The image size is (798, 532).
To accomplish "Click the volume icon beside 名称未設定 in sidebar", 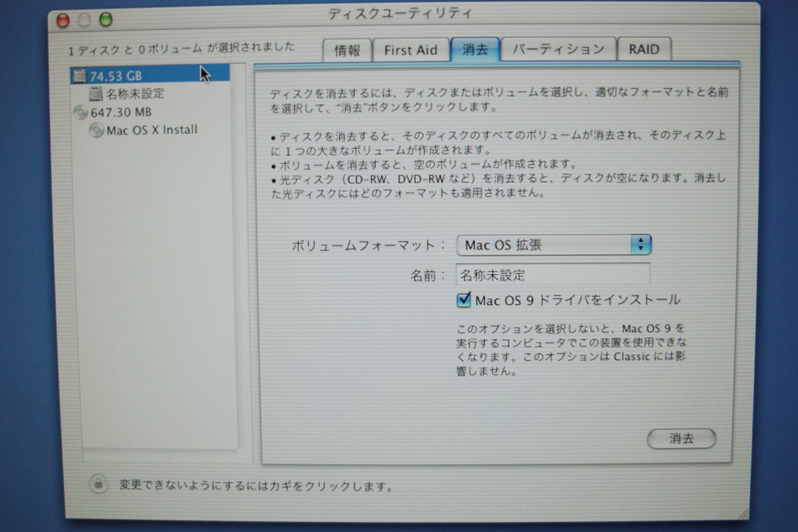I will (96, 93).
